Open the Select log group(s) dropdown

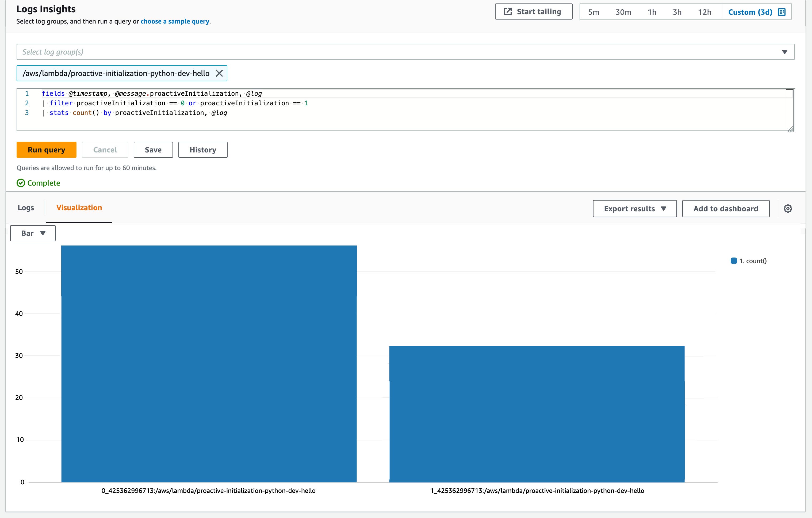(785, 52)
